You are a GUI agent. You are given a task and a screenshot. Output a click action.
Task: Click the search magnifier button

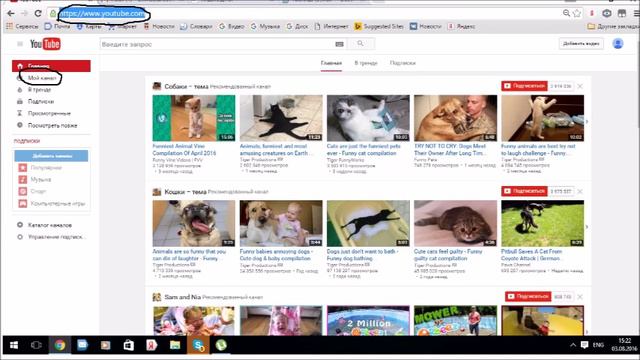pos(360,44)
